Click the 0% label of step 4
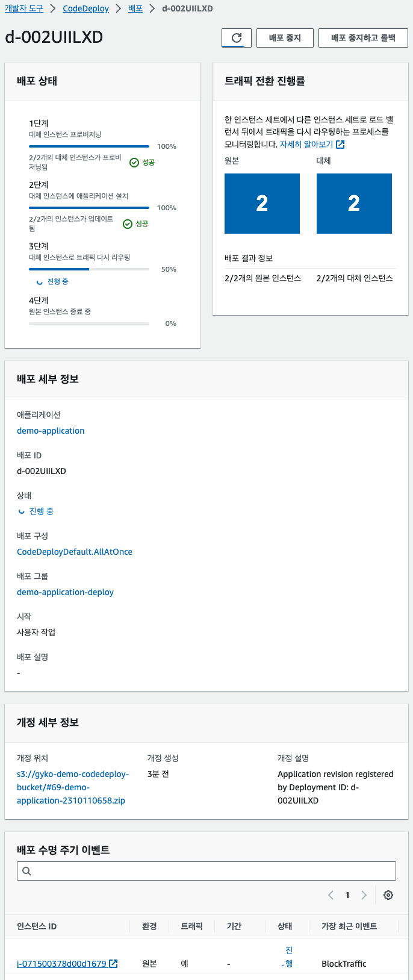This screenshot has width=413, height=980. (x=171, y=323)
